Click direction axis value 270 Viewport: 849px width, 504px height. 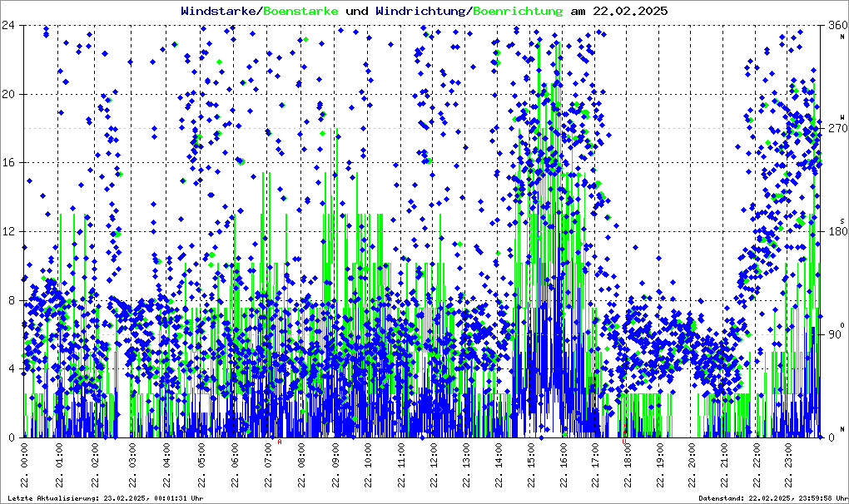[x=838, y=128]
